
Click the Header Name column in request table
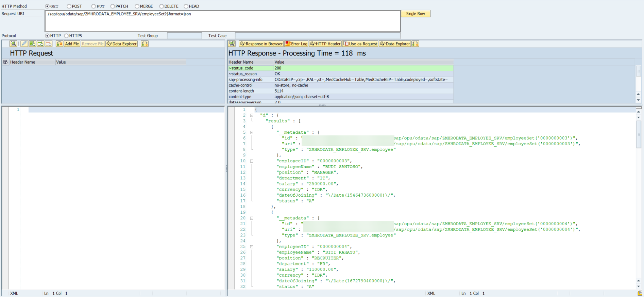[x=32, y=62]
